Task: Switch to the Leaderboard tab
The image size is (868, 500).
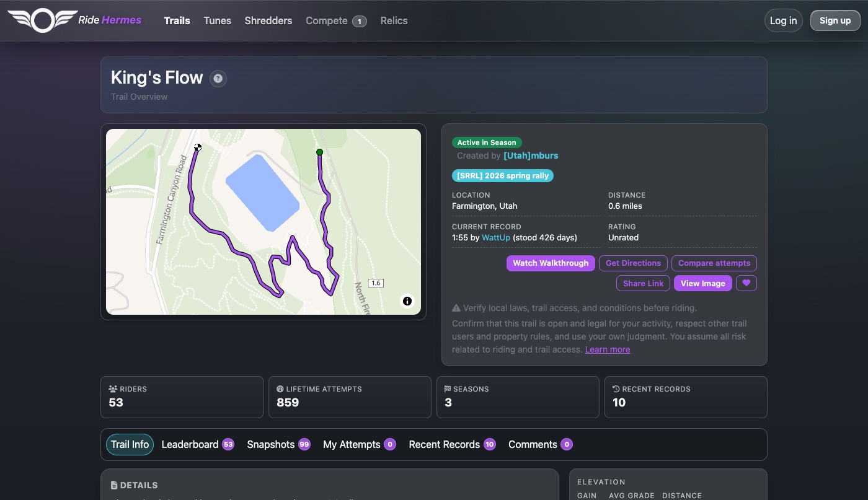Action: click(198, 444)
